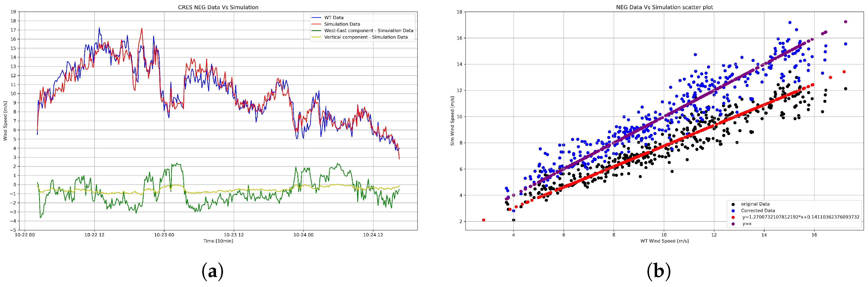
Task: Select the "10-24 00" time tick label
Action: click(303, 234)
